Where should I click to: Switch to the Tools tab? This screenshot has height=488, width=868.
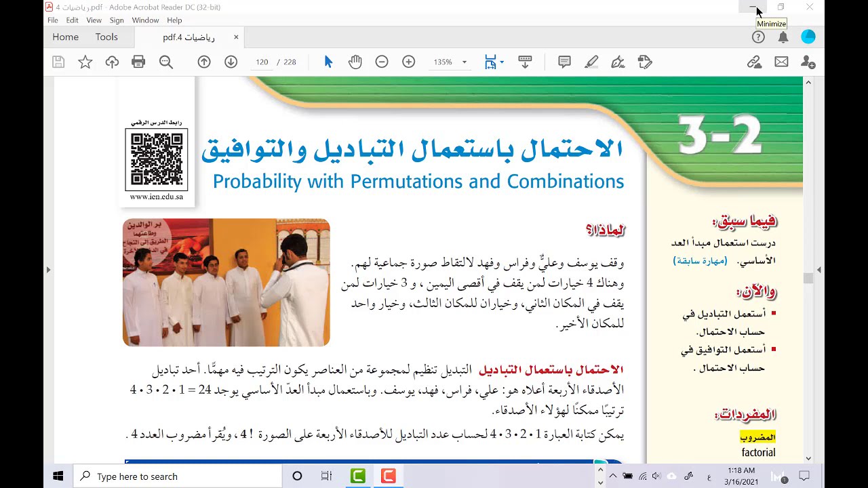pos(106,37)
